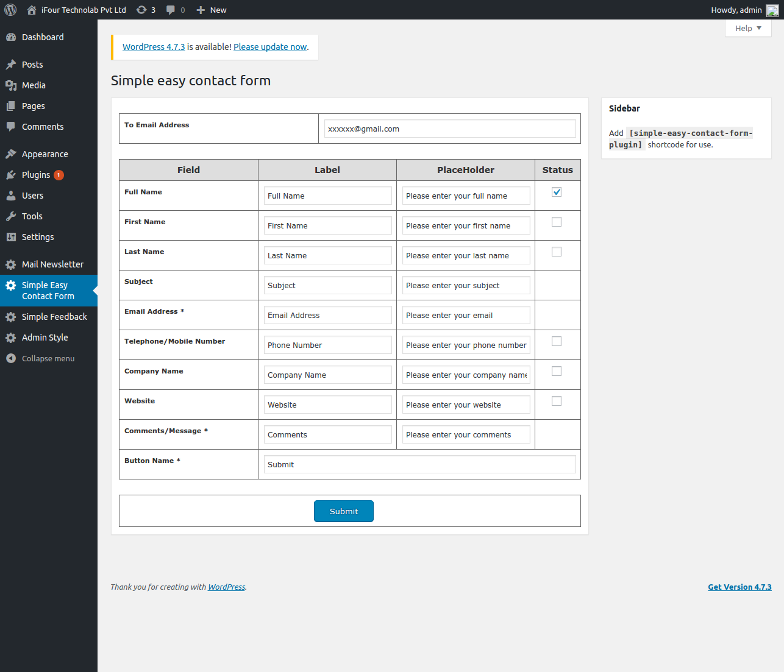The height and width of the screenshot is (672, 784).
Task: Click the Admin Style gear icon
Action: [x=11, y=338]
